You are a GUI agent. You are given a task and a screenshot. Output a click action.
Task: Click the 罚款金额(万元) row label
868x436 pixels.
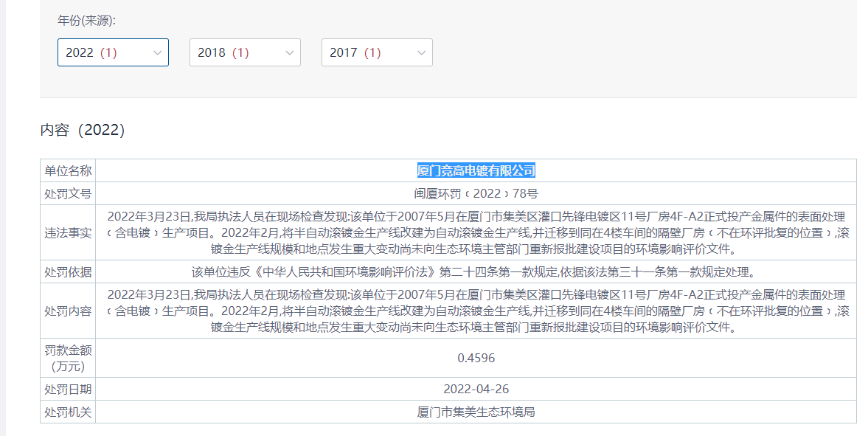point(68,359)
